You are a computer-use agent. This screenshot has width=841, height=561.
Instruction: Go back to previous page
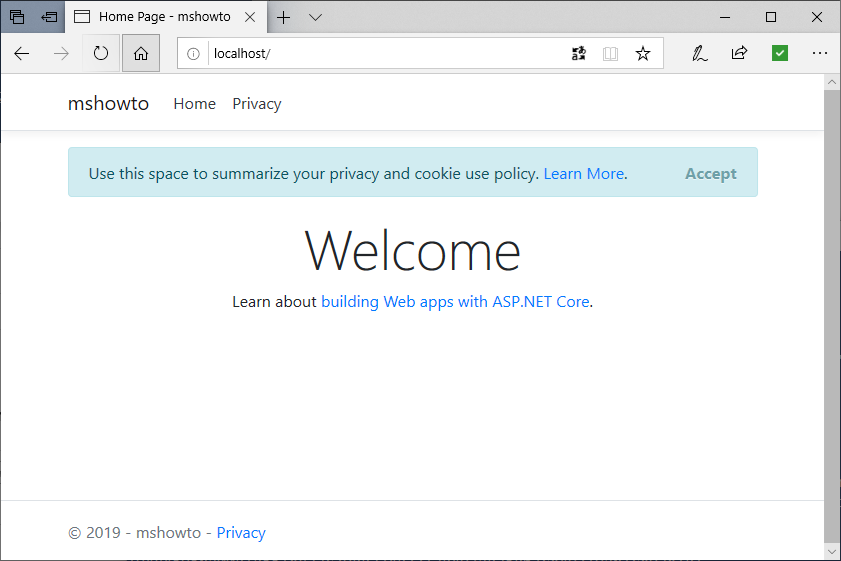pos(22,53)
